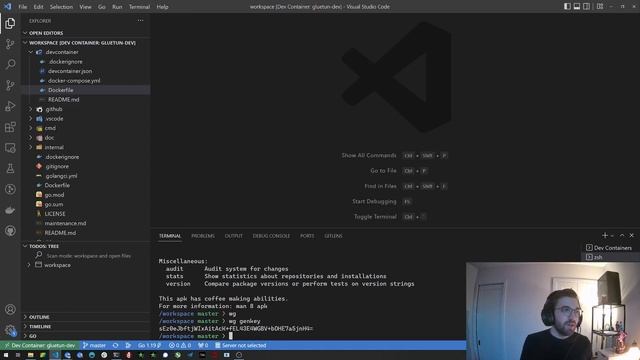Open the Run and Debug view

coord(10,106)
